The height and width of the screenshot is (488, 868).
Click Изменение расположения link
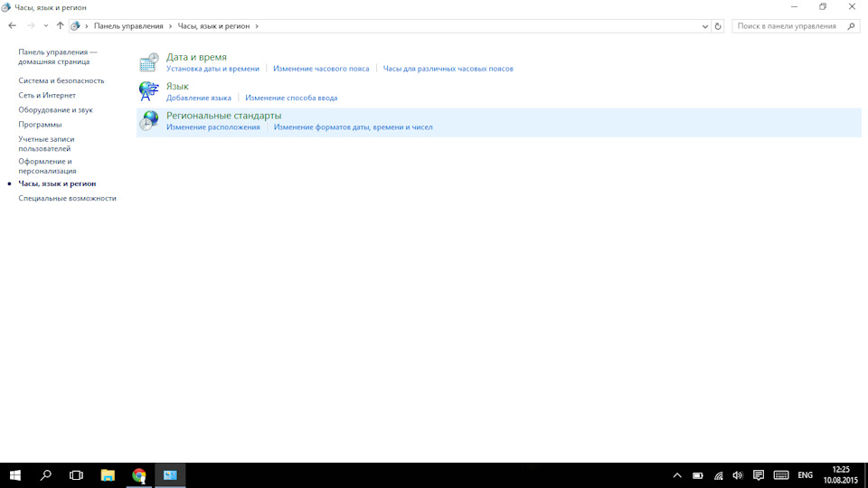(x=213, y=127)
